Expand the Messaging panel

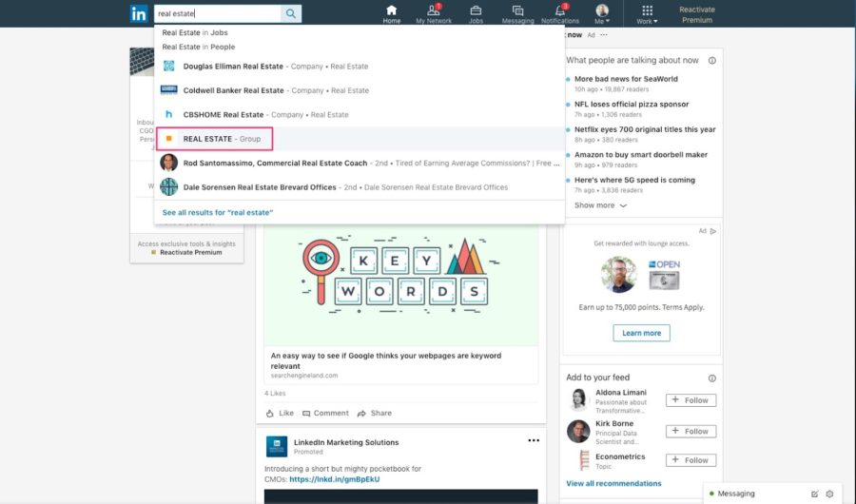pos(736,494)
